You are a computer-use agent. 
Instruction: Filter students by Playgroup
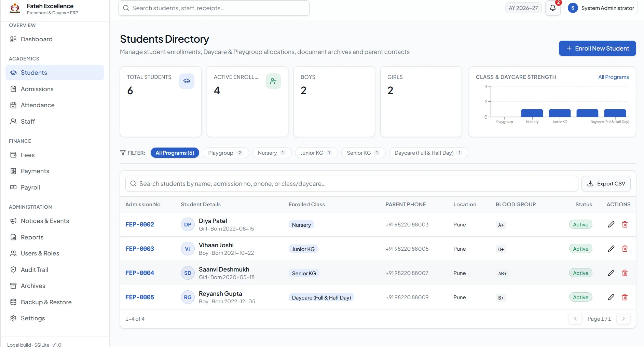(226, 153)
